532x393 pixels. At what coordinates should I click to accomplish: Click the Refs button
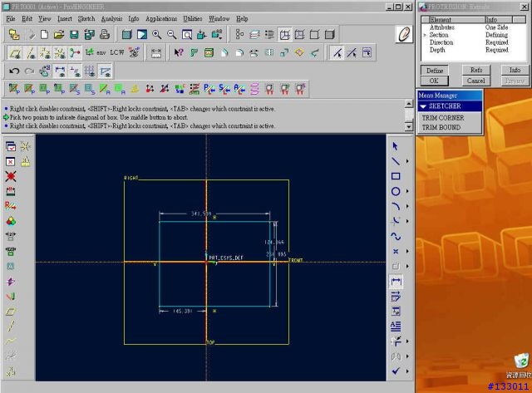(x=476, y=70)
